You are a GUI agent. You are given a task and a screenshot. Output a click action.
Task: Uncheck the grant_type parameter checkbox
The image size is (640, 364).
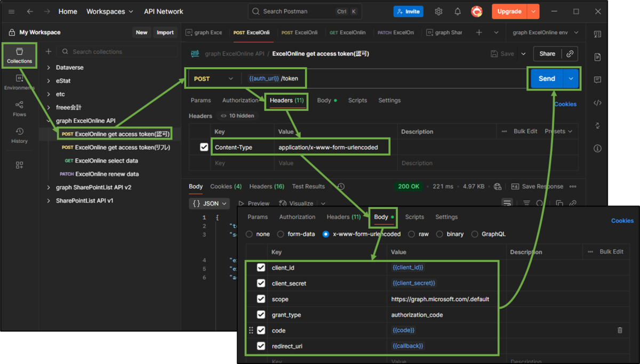tap(261, 314)
